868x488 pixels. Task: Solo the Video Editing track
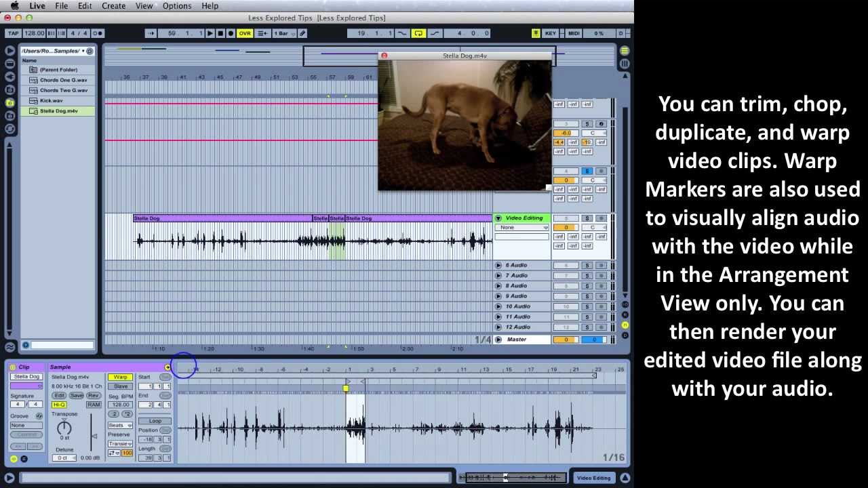coord(587,218)
